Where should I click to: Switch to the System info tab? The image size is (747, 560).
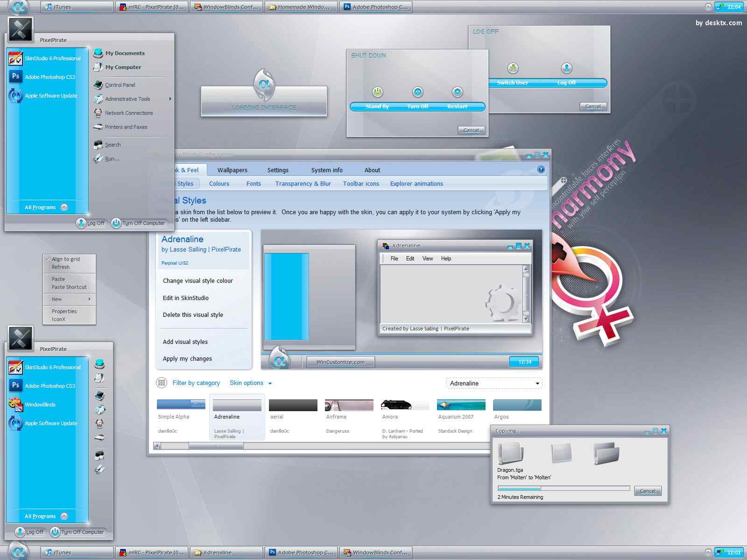[327, 170]
